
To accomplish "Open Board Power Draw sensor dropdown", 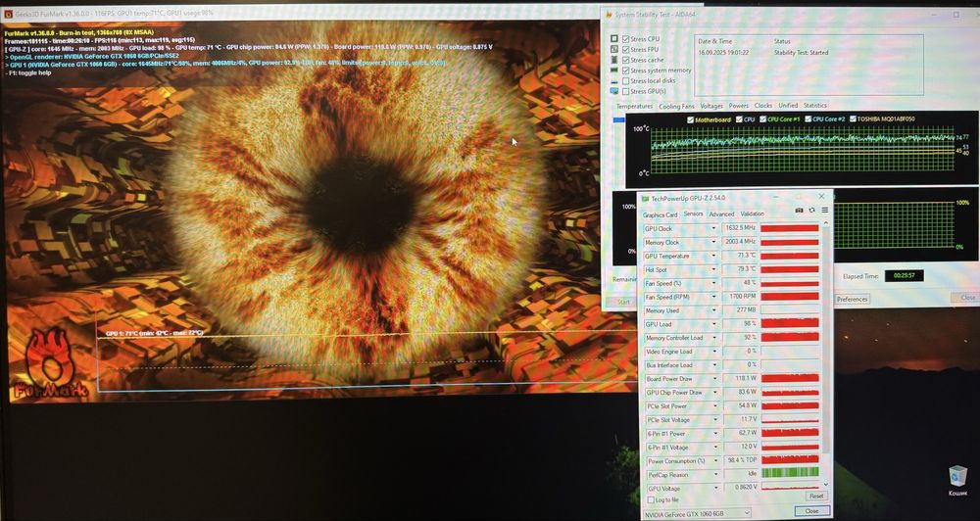I will click(x=713, y=379).
